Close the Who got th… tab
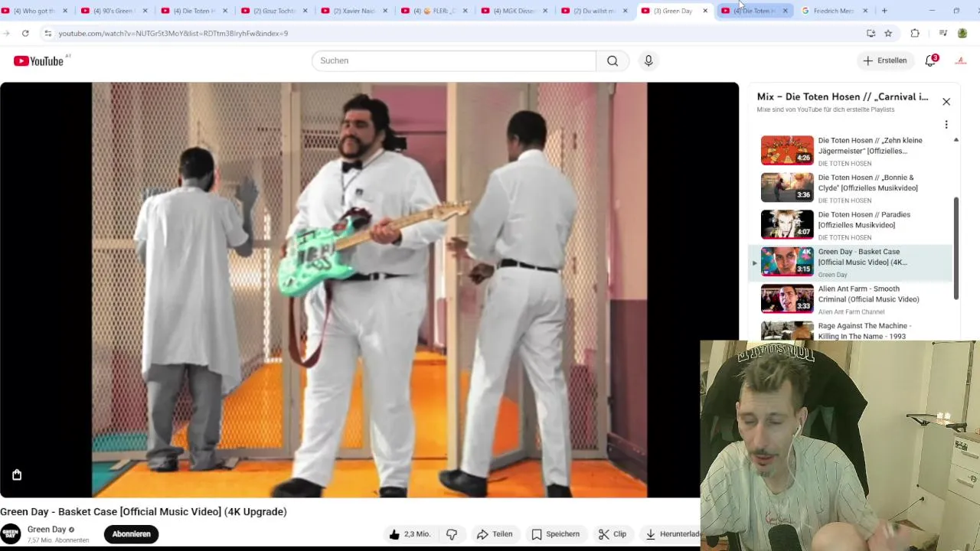Screen dimensions: 980x551 (x=65, y=11)
